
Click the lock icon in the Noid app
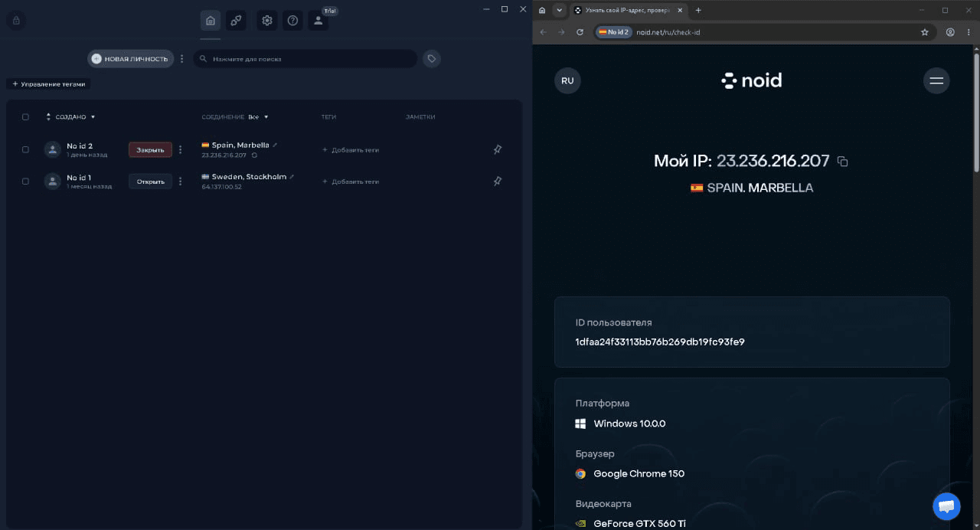tap(15, 21)
